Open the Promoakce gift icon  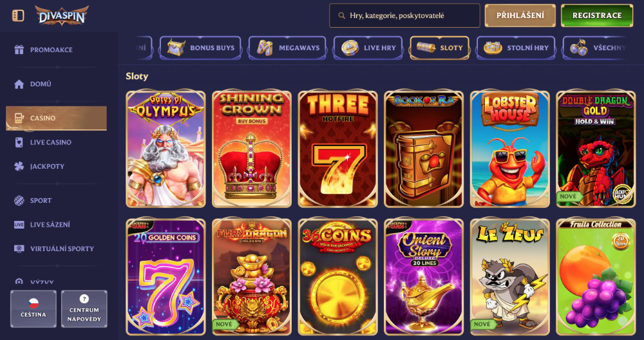19,50
